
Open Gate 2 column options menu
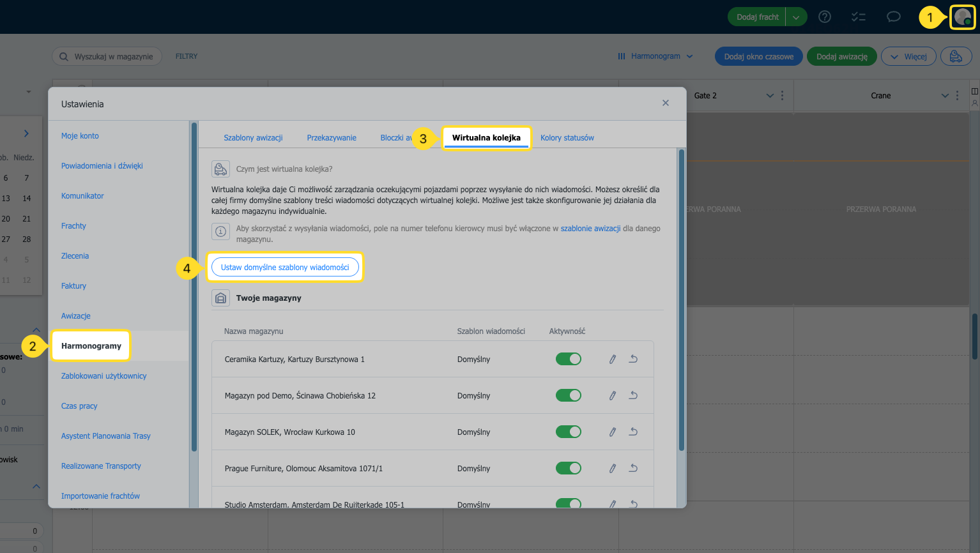782,96
